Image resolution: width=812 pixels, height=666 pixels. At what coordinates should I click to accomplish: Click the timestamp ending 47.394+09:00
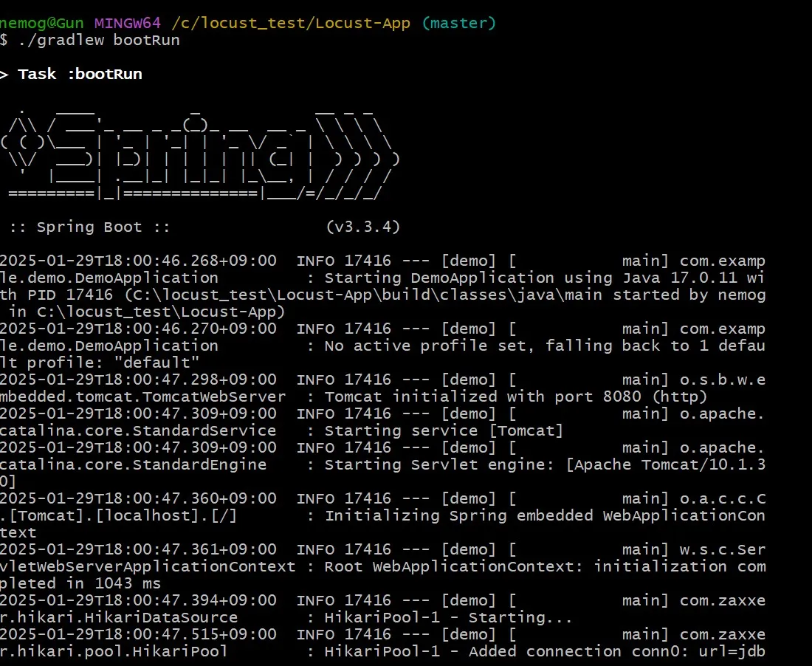pos(138,600)
